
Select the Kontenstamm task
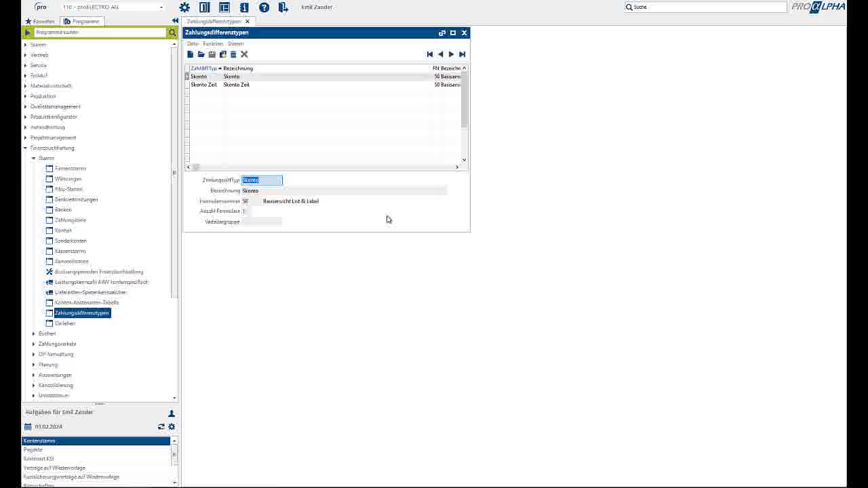coord(96,441)
